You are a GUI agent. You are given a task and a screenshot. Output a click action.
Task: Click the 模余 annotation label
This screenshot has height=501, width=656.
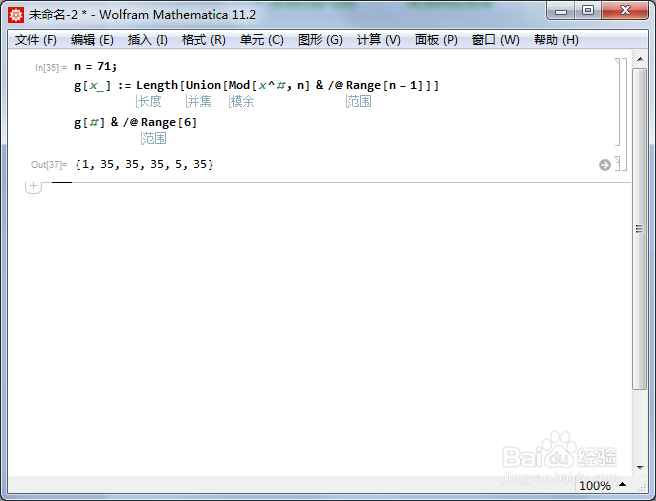click(242, 101)
